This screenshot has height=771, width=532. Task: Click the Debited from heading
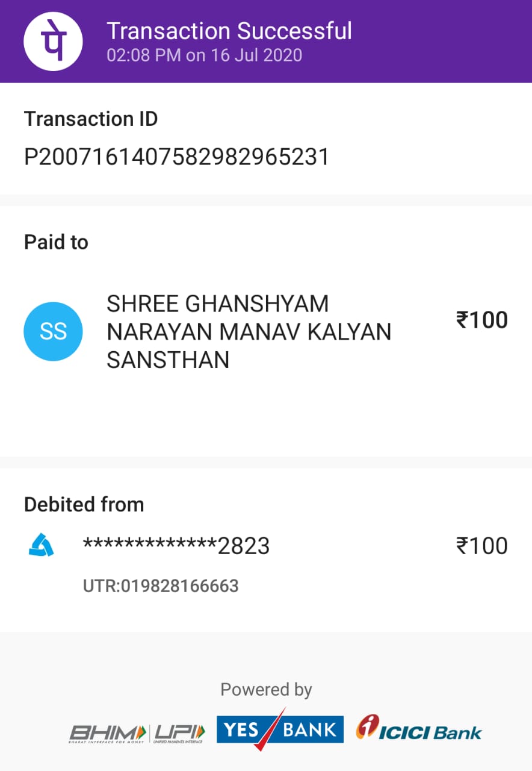coord(84,504)
